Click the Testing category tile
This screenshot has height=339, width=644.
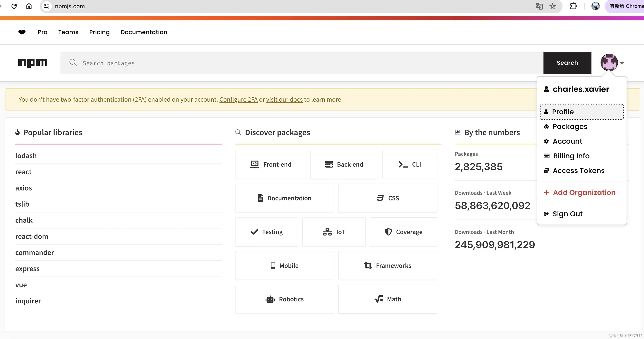tap(266, 232)
